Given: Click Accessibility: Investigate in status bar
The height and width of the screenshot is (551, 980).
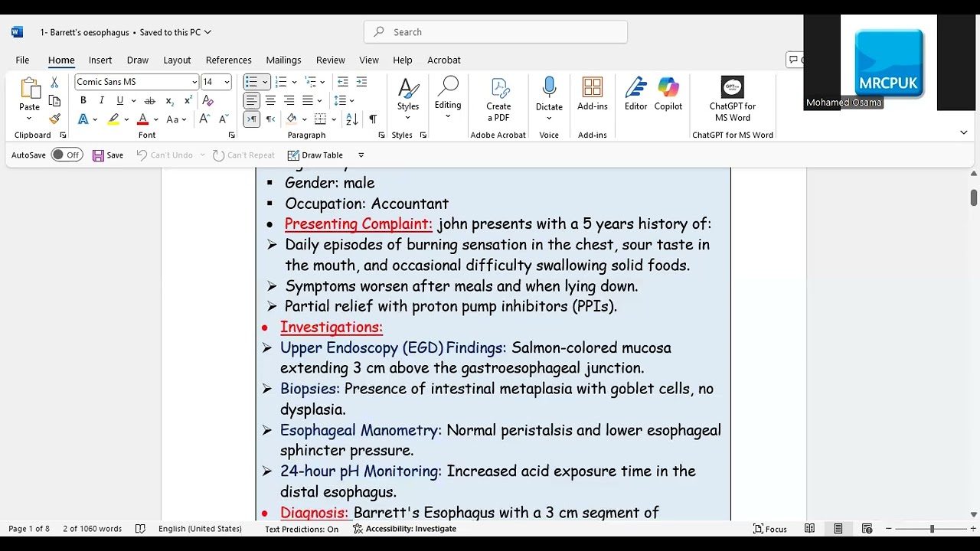Looking at the screenshot, I should (x=404, y=529).
